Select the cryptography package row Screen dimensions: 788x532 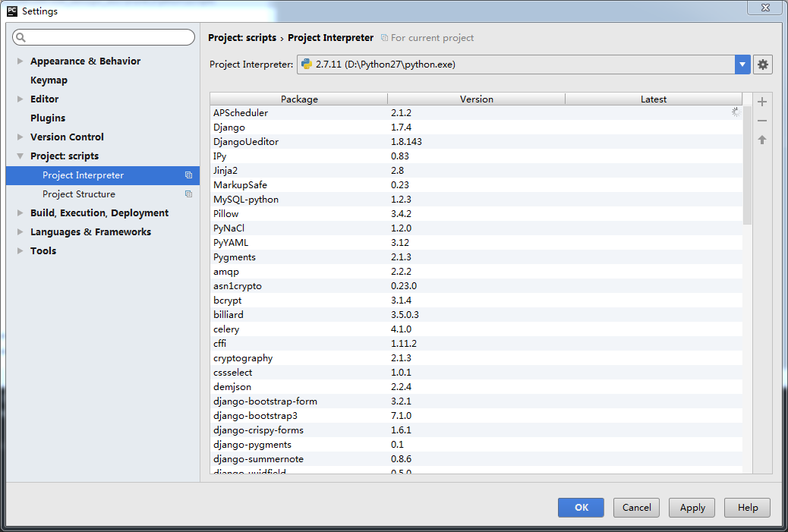(x=476, y=357)
